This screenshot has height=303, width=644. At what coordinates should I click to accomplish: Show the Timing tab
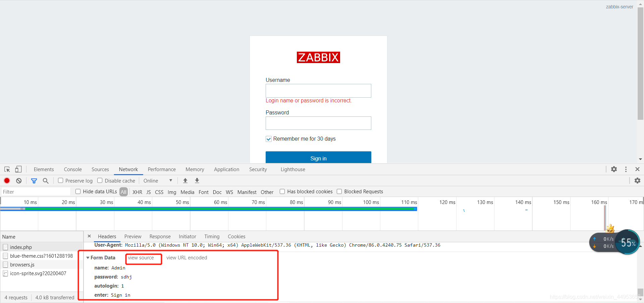[x=212, y=237]
